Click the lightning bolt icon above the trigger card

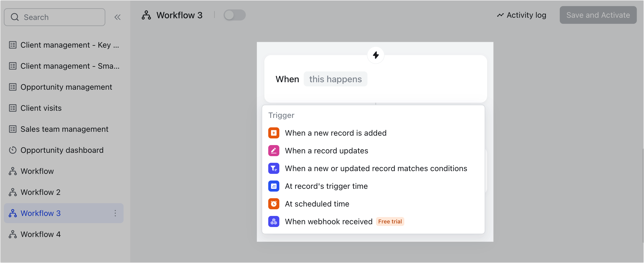click(x=375, y=55)
